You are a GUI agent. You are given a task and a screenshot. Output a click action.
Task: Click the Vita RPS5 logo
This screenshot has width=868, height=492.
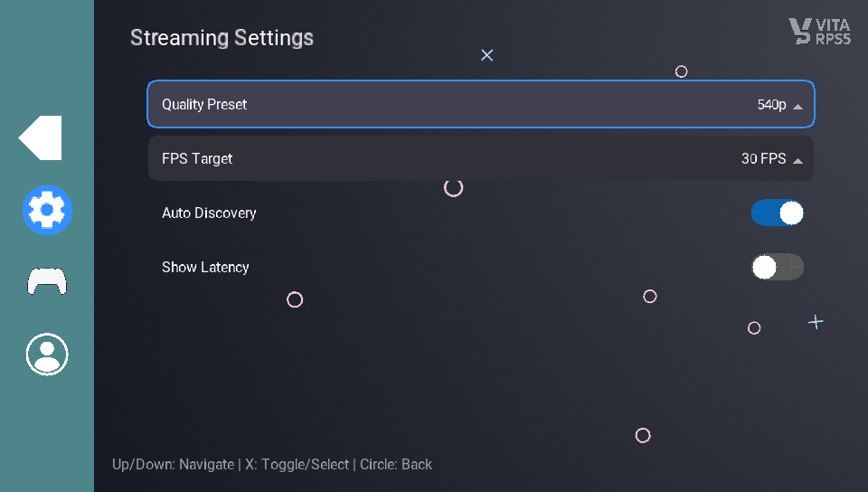point(819,32)
